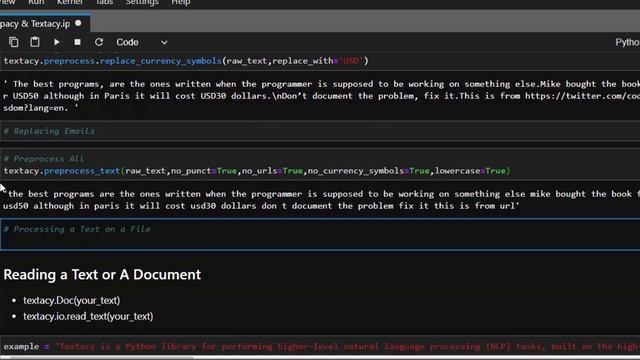Click the USD50 currency output text

pos(27,96)
